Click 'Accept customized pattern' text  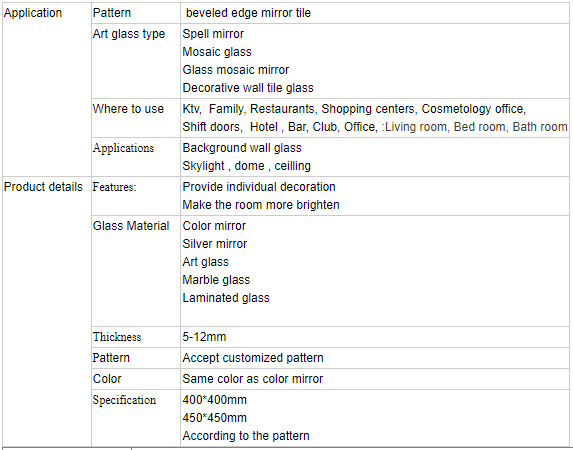tap(253, 358)
